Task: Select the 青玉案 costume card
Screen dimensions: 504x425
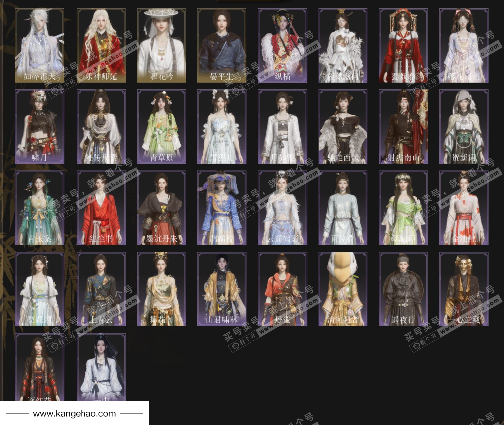Action: point(40,208)
